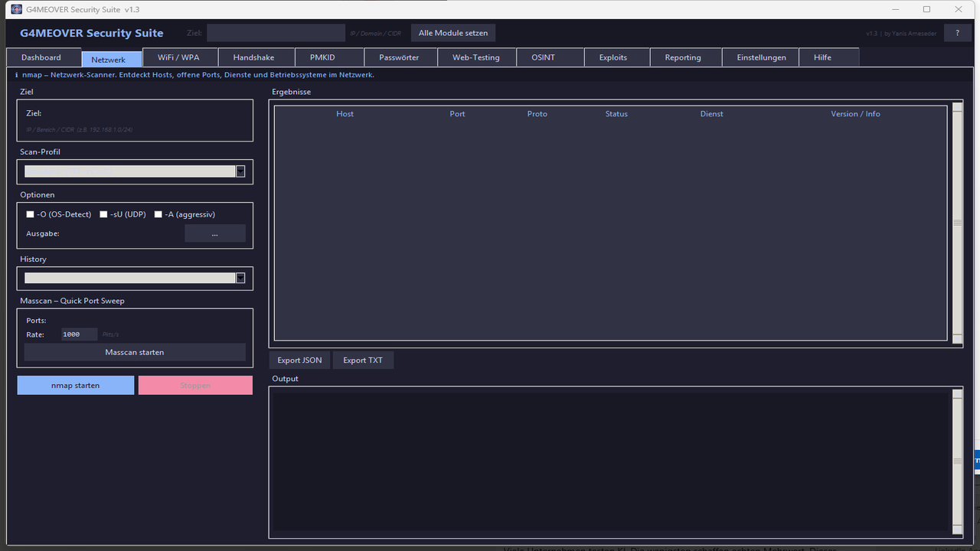Open the Scan-Profil dropdown arrow

240,171
